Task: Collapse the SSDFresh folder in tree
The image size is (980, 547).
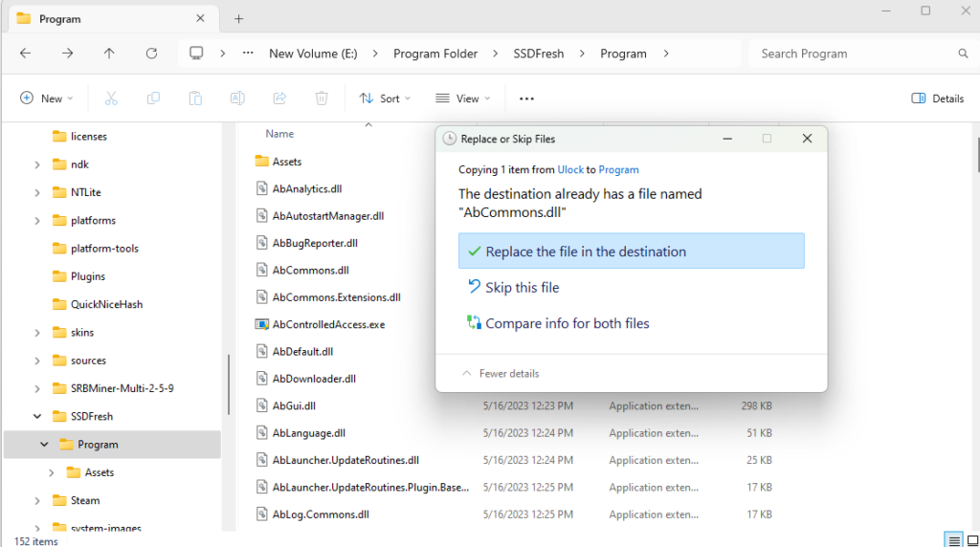Action: [37, 417]
